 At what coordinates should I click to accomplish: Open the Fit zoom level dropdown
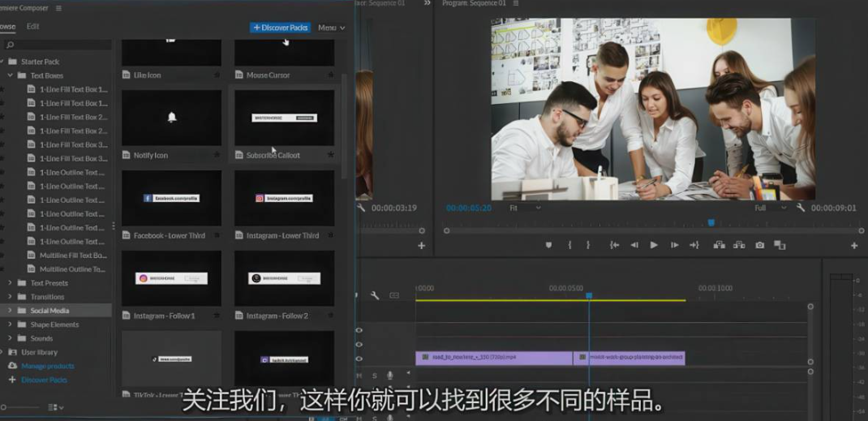coord(525,208)
